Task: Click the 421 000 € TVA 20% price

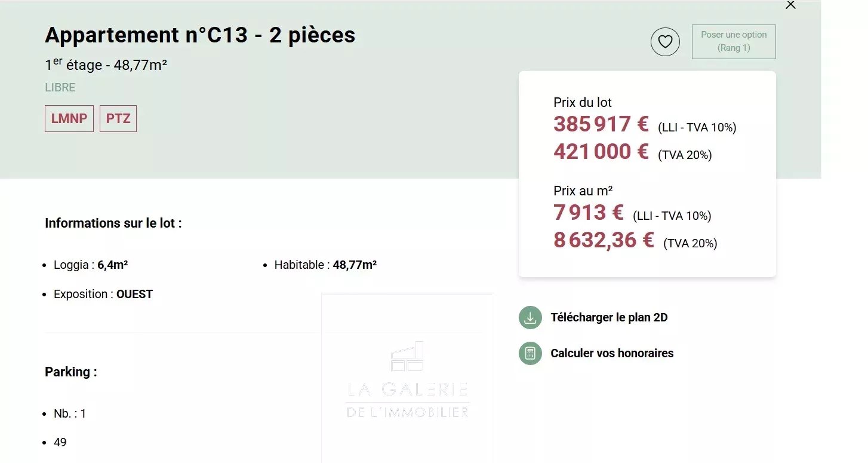Action: [601, 152]
